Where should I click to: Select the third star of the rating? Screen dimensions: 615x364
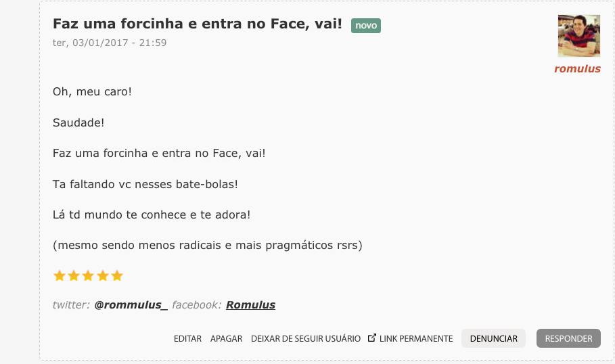click(x=88, y=276)
